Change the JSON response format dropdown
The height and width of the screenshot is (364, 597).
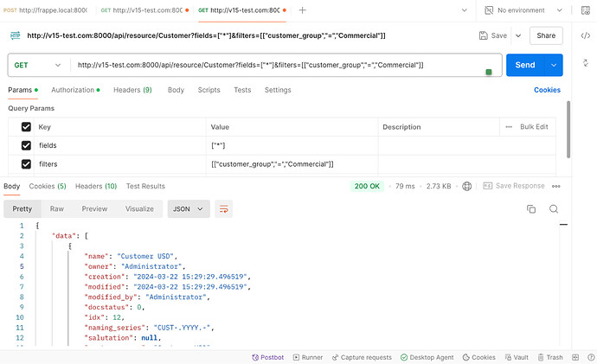189,209
